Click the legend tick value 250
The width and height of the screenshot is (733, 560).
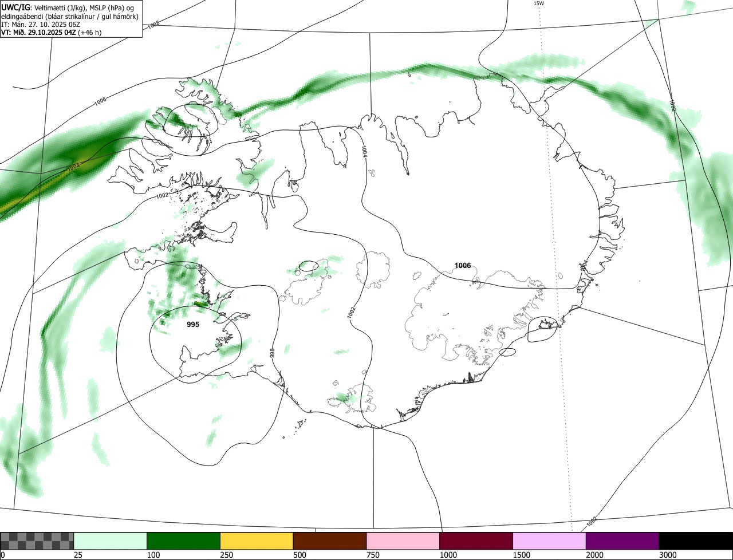click(226, 555)
